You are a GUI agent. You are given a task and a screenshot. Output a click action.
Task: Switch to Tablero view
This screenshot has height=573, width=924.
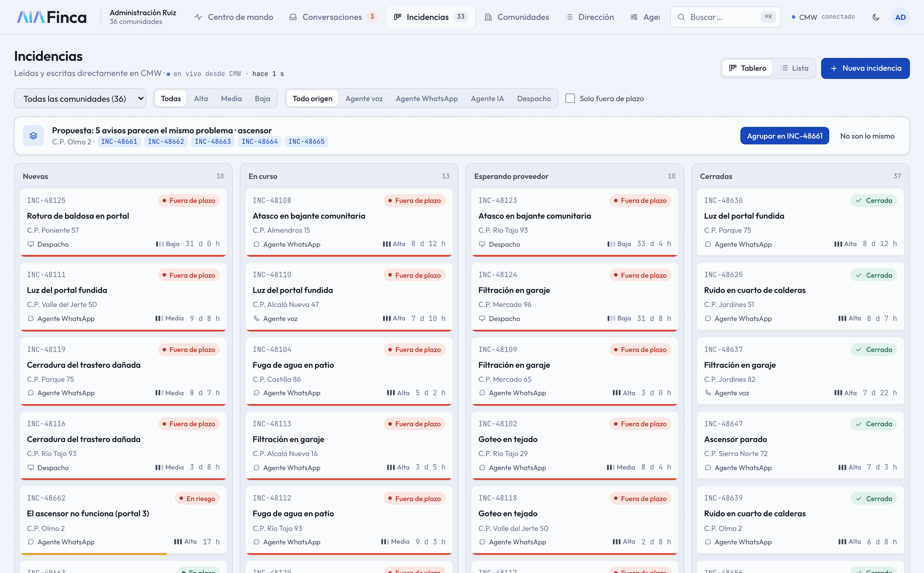(x=747, y=68)
